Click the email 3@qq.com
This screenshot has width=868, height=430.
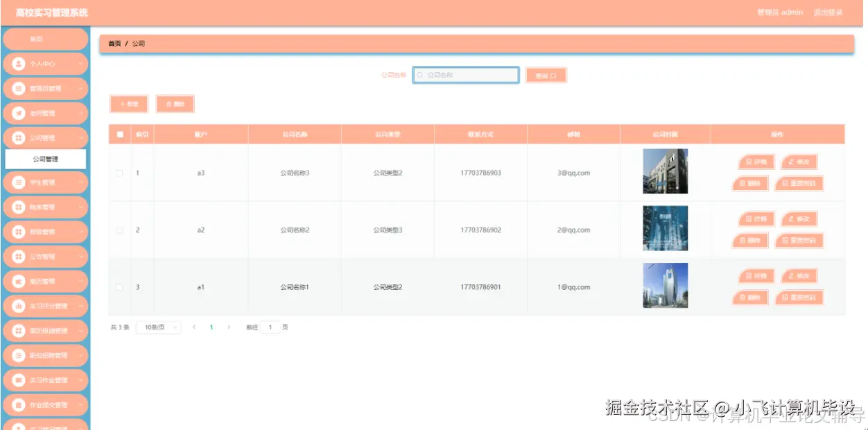[x=573, y=173]
